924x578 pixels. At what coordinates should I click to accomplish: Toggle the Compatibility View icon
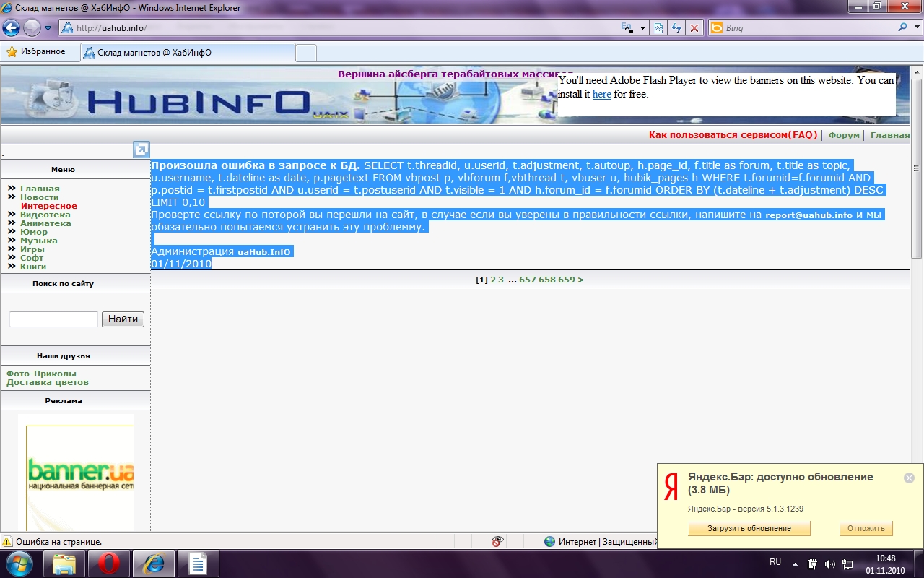tap(658, 28)
